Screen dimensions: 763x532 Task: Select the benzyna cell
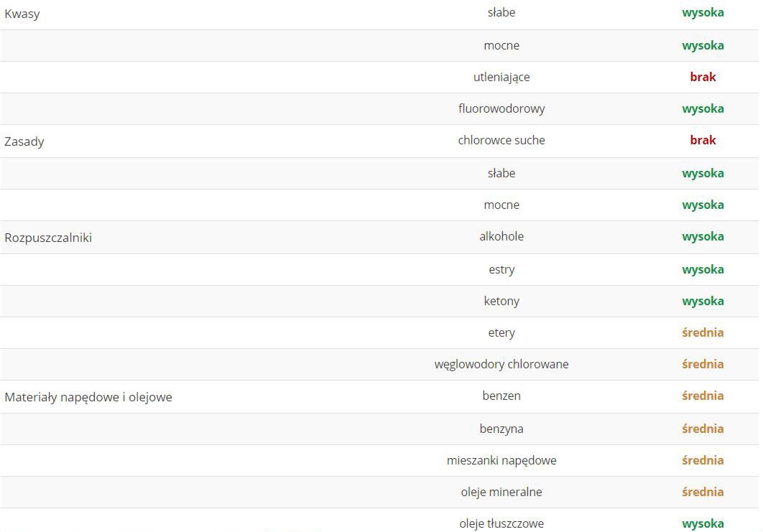(501, 429)
